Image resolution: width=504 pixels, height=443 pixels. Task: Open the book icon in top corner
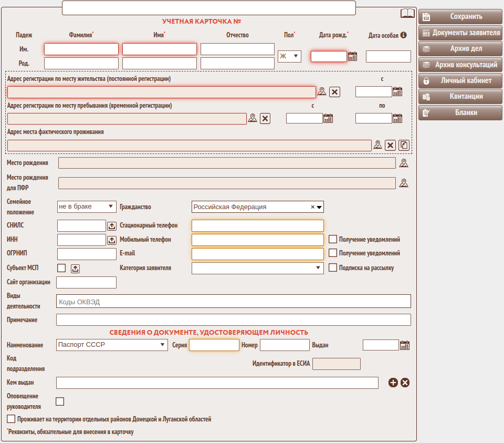(x=407, y=14)
